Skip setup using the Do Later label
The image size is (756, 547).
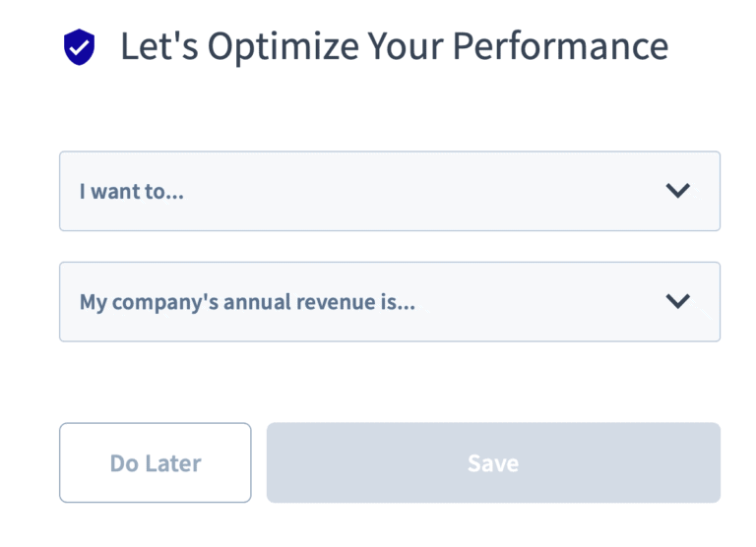pos(156,463)
